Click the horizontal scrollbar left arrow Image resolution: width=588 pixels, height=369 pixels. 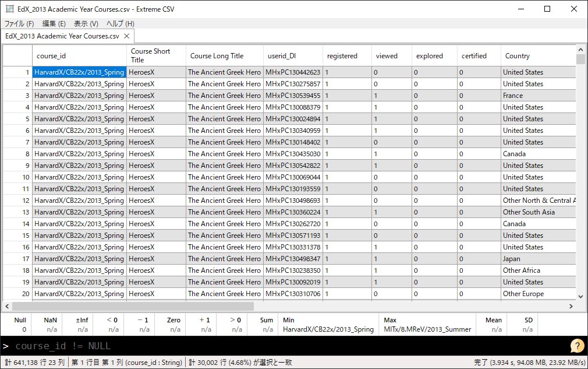[7, 306]
